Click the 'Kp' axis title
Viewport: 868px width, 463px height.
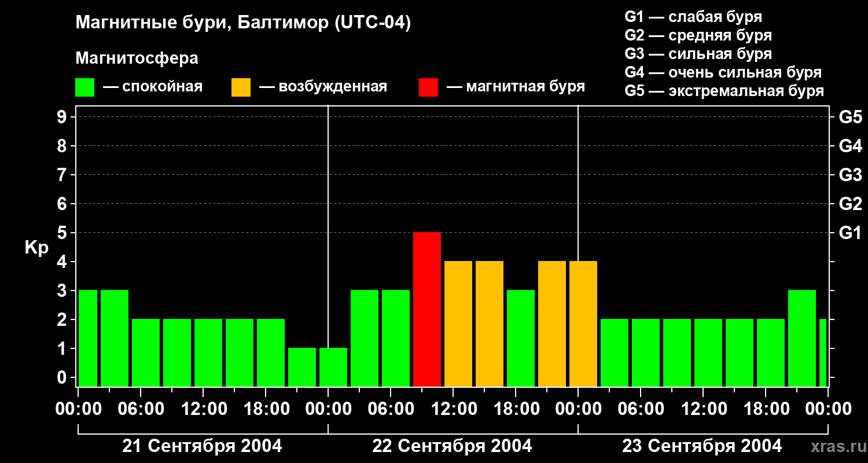(x=36, y=248)
